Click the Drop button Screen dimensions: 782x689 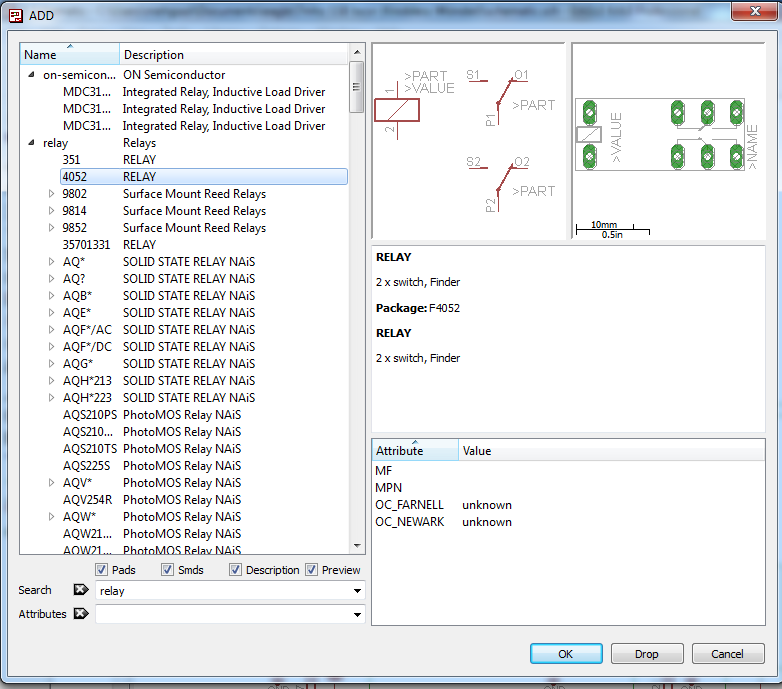pyautogui.click(x=647, y=654)
